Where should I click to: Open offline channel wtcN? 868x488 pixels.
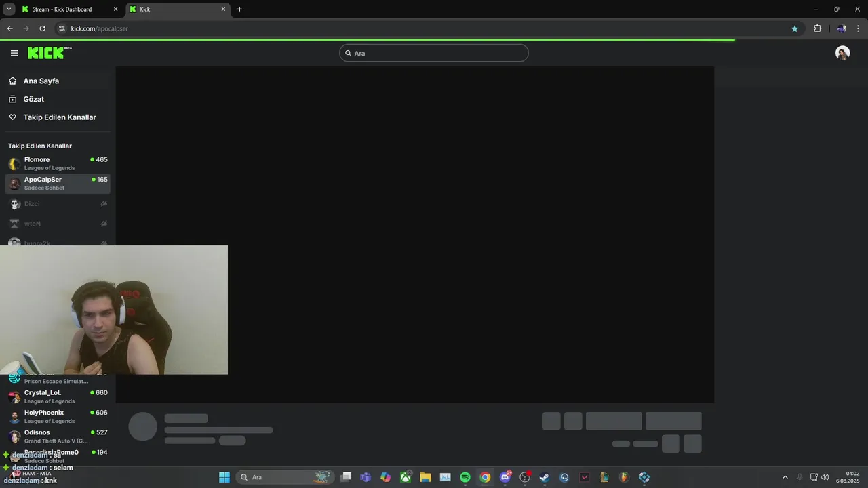[x=58, y=223]
